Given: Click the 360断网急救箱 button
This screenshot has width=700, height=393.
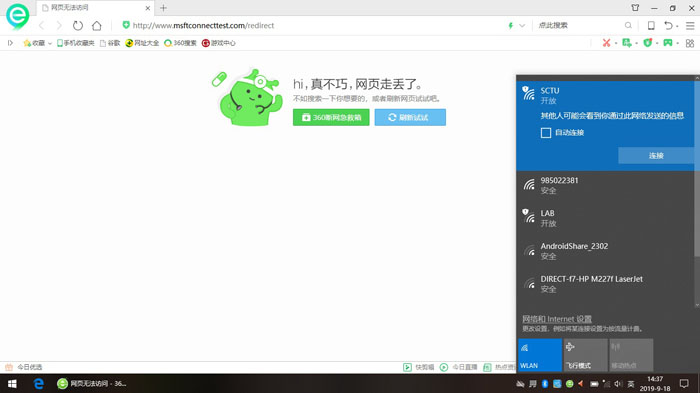Looking at the screenshot, I should pyautogui.click(x=331, y=117).
